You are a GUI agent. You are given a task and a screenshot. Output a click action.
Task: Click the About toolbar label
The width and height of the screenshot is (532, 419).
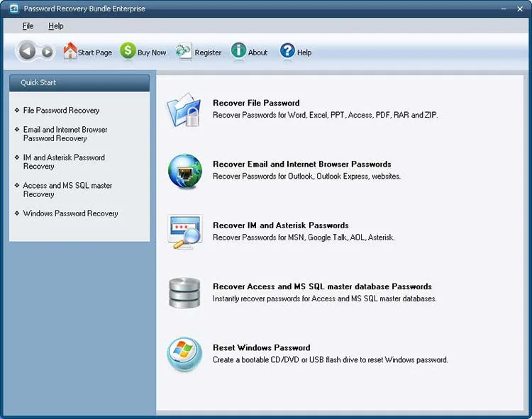(258, 52)
